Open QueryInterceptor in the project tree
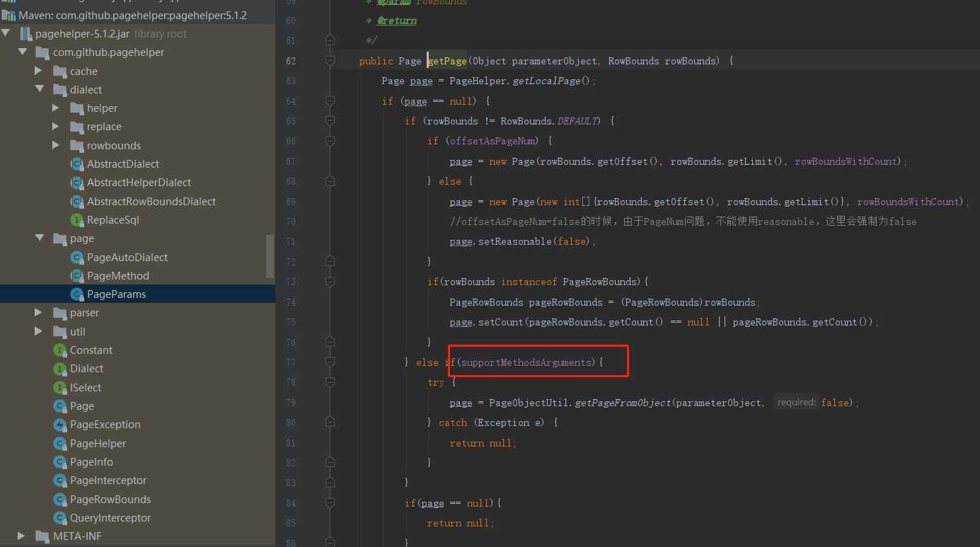Screen dimensions: 980x547 [110, 518]
